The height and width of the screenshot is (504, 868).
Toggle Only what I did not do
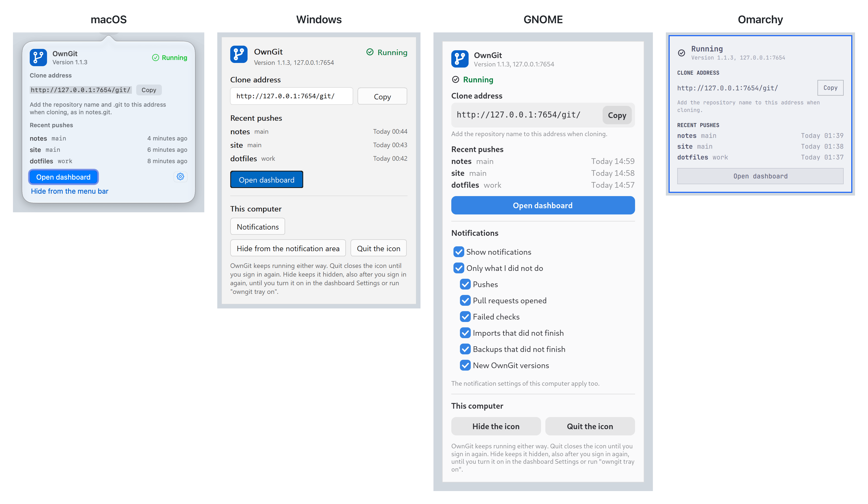(459, 268)
